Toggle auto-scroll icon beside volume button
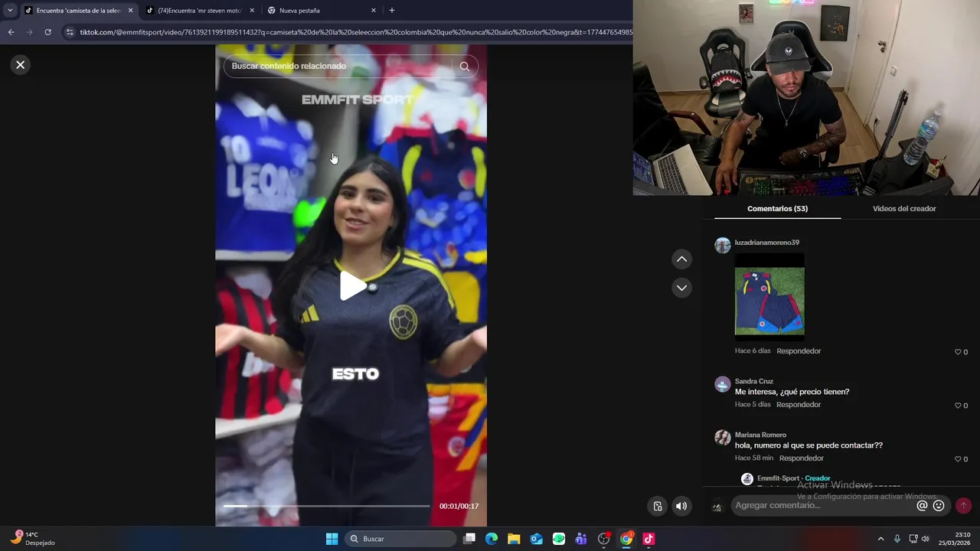The width and height of the screenshot is (980, 551). click(x=658, y=506)
